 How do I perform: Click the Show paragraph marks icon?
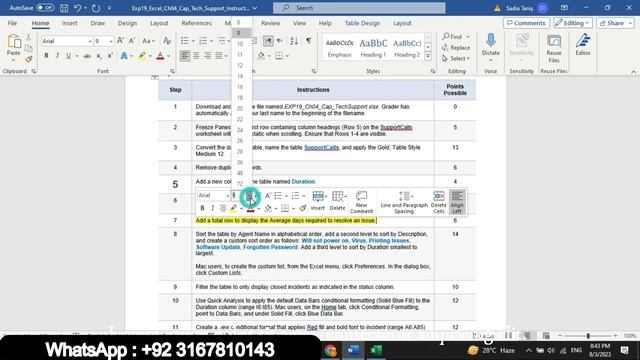click(309, 41)
